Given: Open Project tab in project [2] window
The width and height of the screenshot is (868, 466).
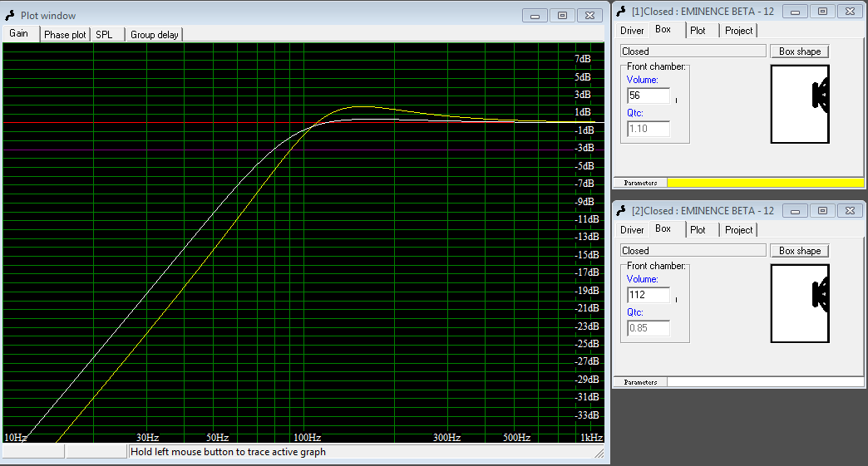Looking at the screenshot, I should (738, 230).
